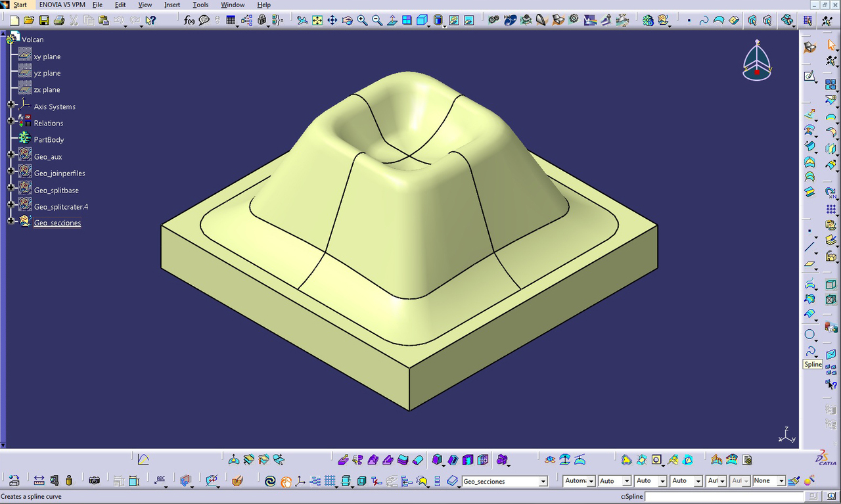Click the What's This help cursor icon
Screen dimensions: 841x504
point(150,20)
